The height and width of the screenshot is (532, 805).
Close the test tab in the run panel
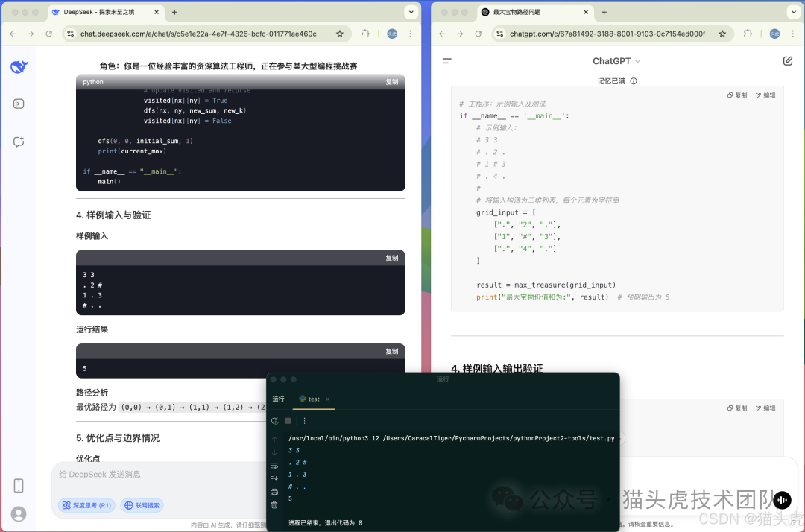pos(327,399)
